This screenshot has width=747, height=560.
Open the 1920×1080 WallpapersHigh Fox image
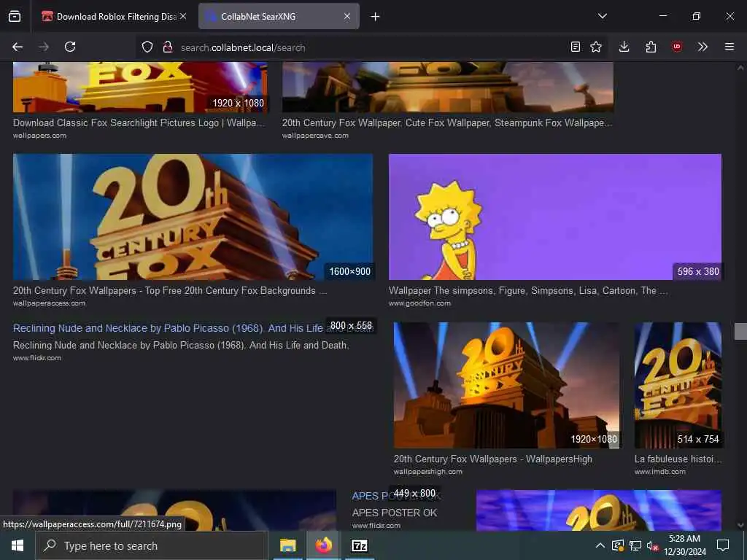(x=506, y=385)
